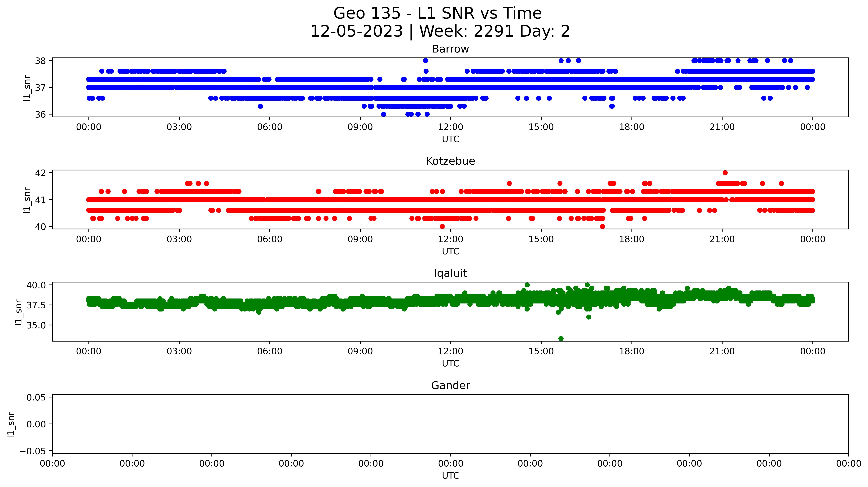Click the "Geo 135 - L1 SNR vs Time" title
Viewport: 868px width, 487px height.
click(x=437, y=13)
